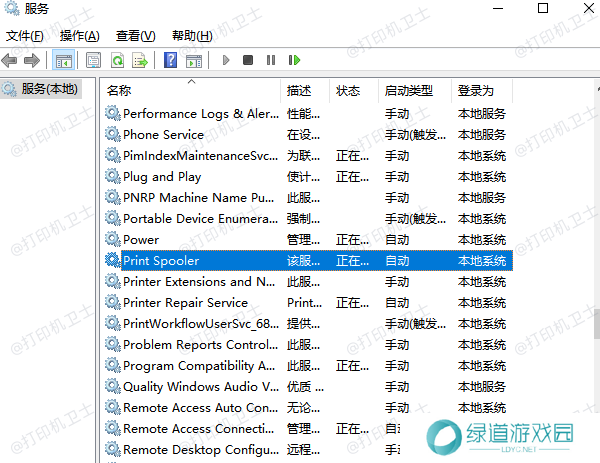Viewport: 600px width, 463px height.
Task: Click 手动(触发... startup type of Phone Service
Action: pyautogui.click(x=416, y=135)
